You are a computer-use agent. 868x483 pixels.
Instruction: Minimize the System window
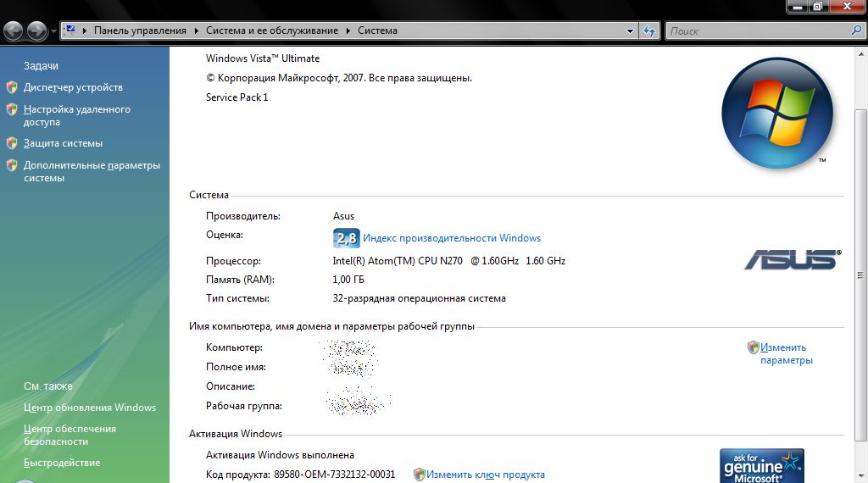[797, 7]
